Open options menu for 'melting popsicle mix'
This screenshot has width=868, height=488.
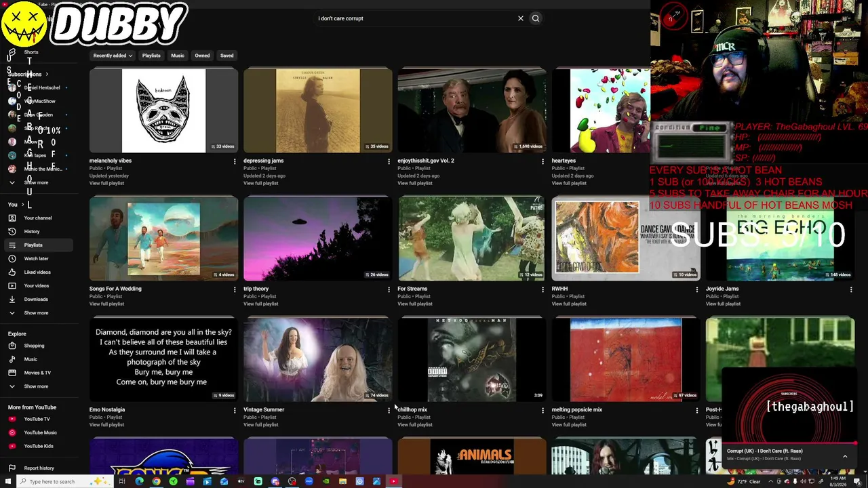(x=696, y=410)
